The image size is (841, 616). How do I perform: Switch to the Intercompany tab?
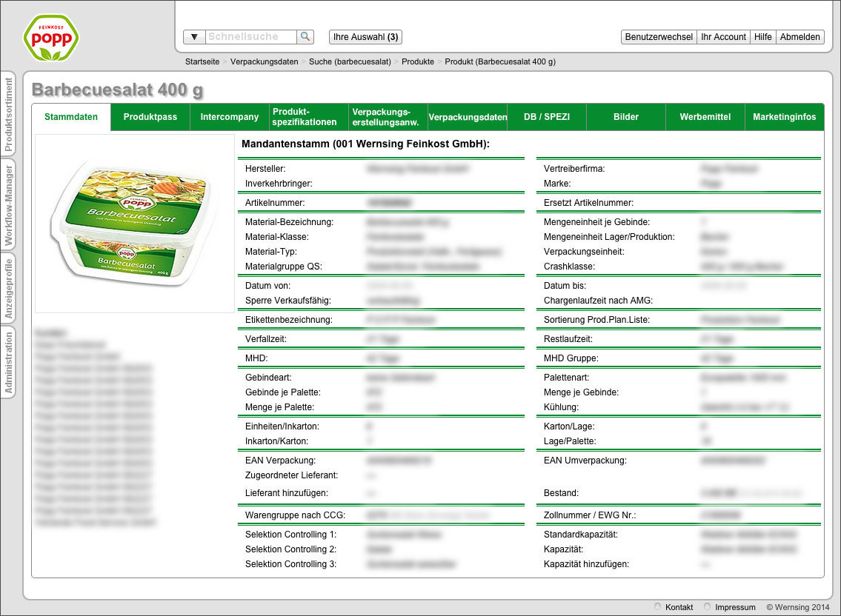[x=230, y=117]
